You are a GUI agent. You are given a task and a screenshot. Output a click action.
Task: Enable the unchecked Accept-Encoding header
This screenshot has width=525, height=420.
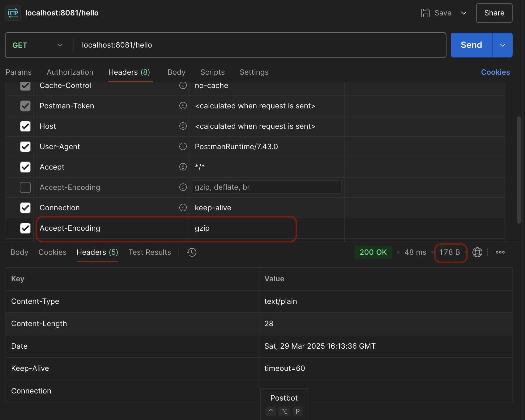click(x=25, y=187)
